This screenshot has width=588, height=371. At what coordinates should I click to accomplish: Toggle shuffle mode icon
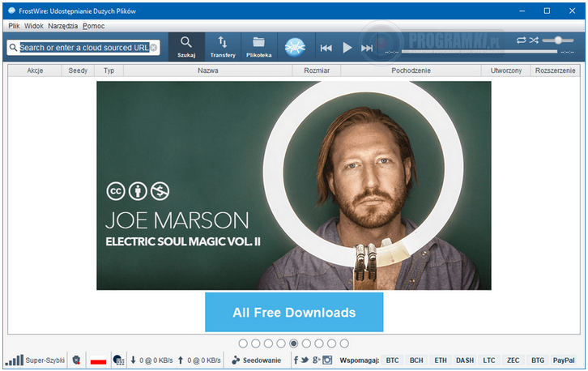click(534, 41)
